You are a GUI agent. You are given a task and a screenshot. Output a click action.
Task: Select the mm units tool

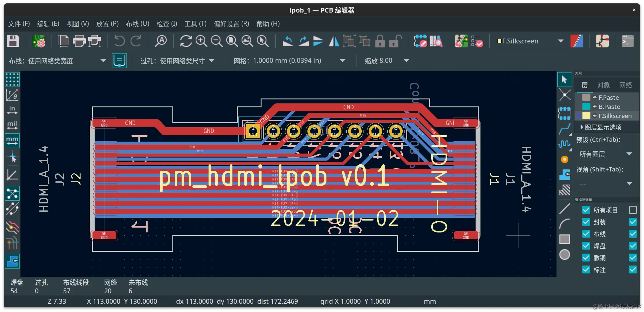pos(12,141)
